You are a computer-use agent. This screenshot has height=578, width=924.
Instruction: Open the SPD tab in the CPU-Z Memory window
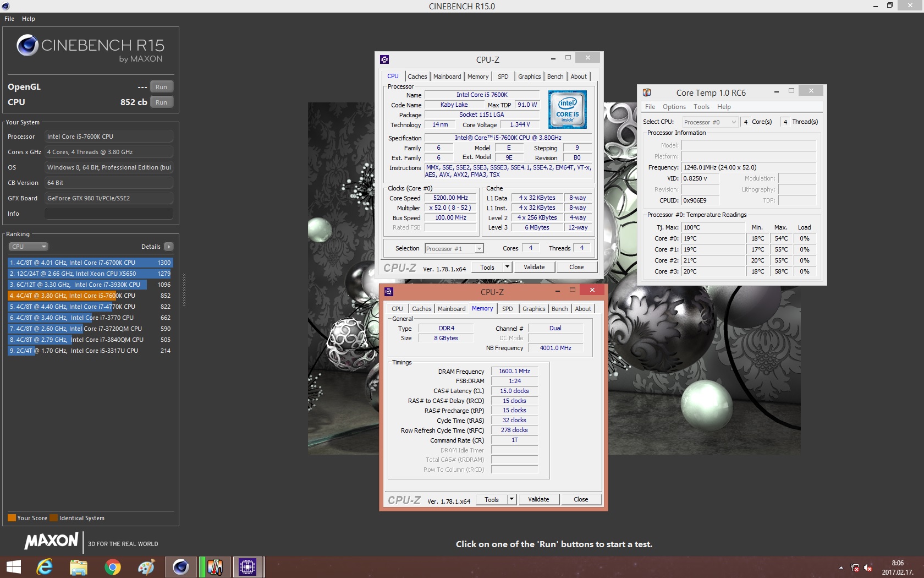click(x=508, y=309)
